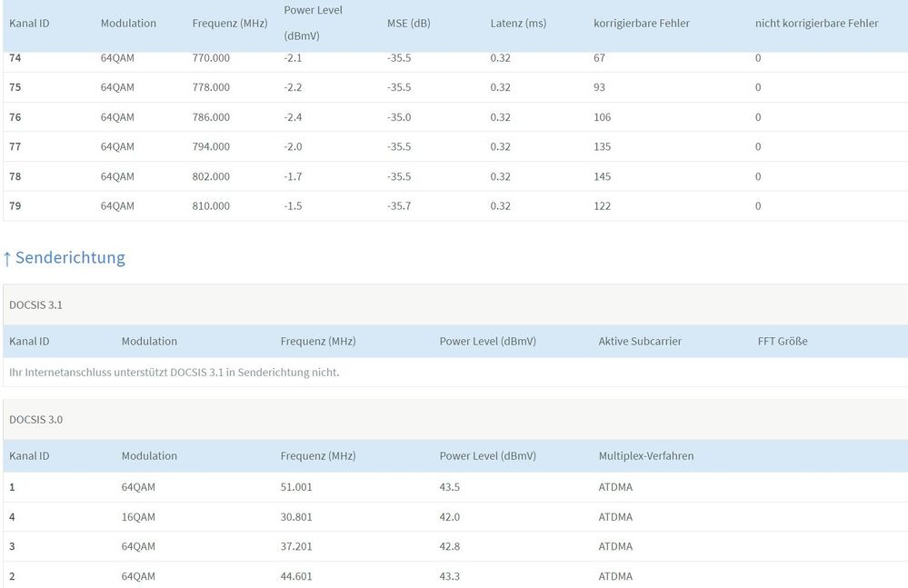Click power level -2.0 value

coord(293,146)
